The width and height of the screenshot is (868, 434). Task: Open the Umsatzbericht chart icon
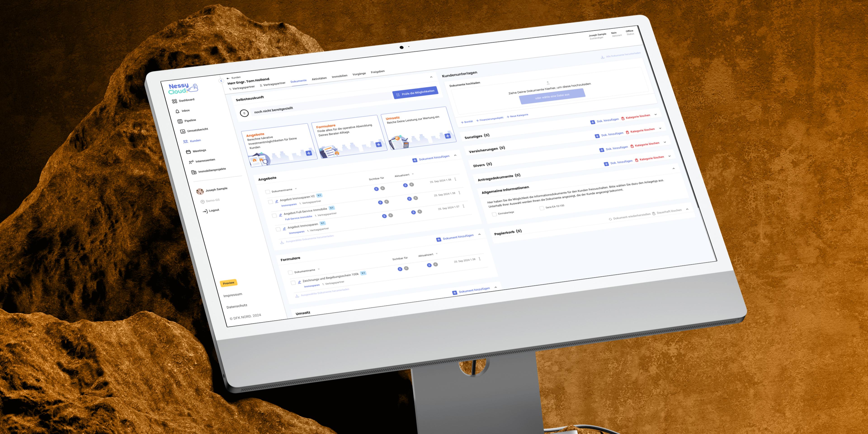click(x=183, y=131)
